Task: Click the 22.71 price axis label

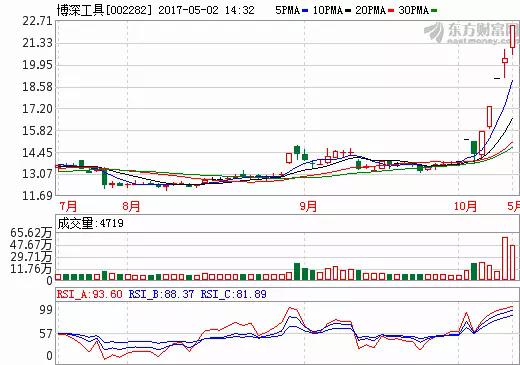Action: (x=37, y=21)
